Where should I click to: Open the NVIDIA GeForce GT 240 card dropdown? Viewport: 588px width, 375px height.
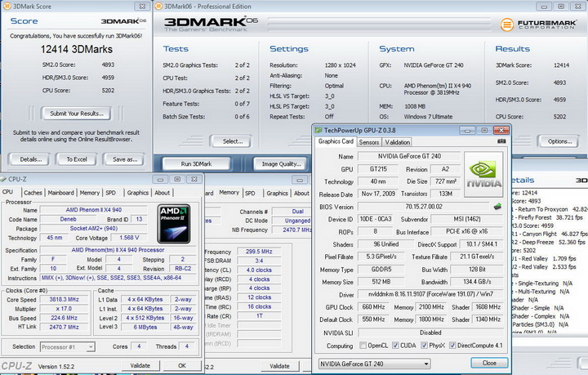pos(374,364)
